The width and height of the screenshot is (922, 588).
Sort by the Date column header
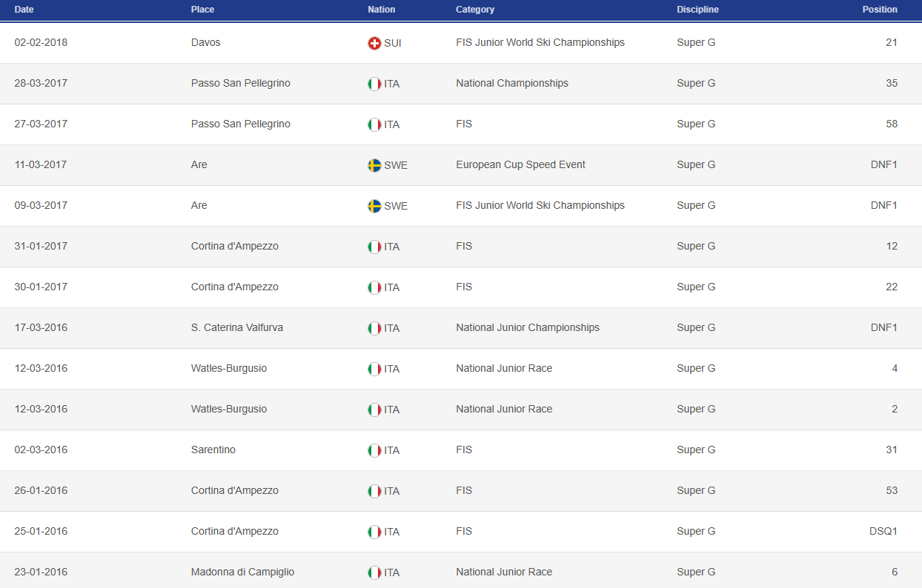(x=24, y=10)
